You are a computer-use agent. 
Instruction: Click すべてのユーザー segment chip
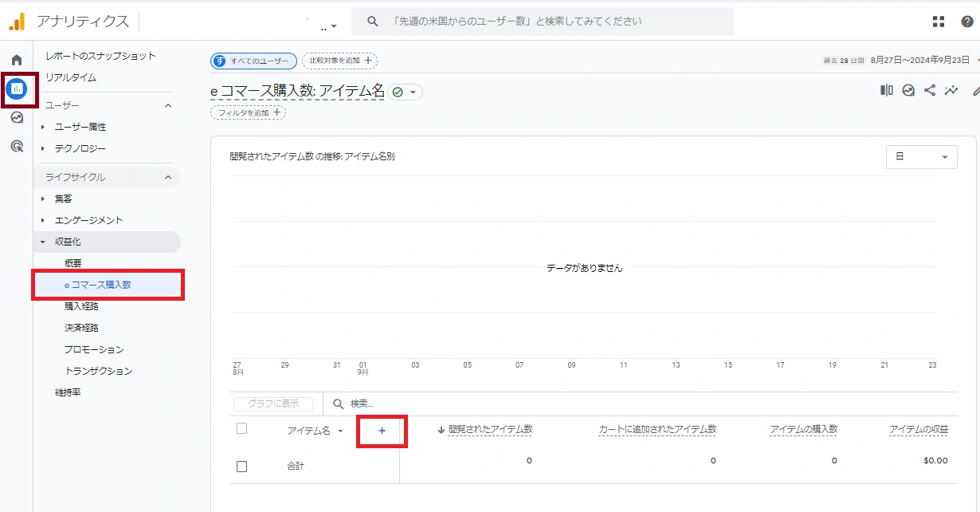click(x=253, y=61)
